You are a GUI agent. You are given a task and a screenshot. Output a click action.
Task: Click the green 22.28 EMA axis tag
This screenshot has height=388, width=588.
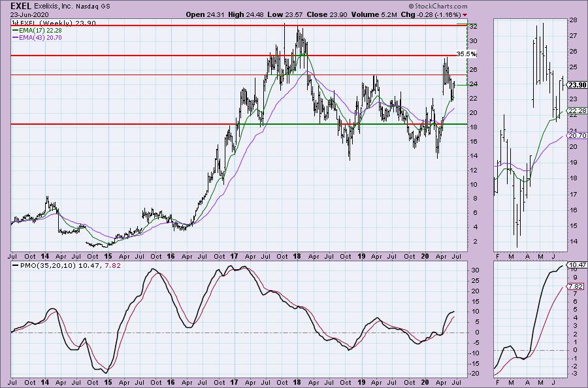577,110
